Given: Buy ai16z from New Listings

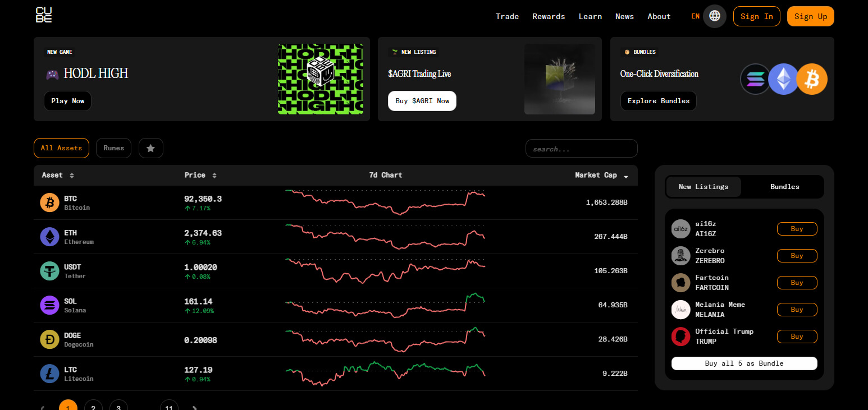Looking at the screenshot, I should click(797, 229).
